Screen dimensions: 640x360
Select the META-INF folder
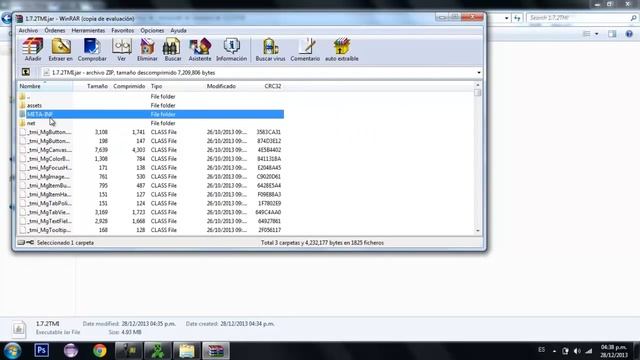click(151, 114)
